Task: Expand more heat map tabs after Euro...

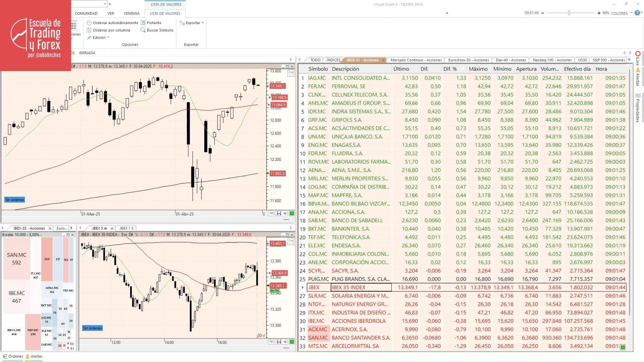Action: 71,228
